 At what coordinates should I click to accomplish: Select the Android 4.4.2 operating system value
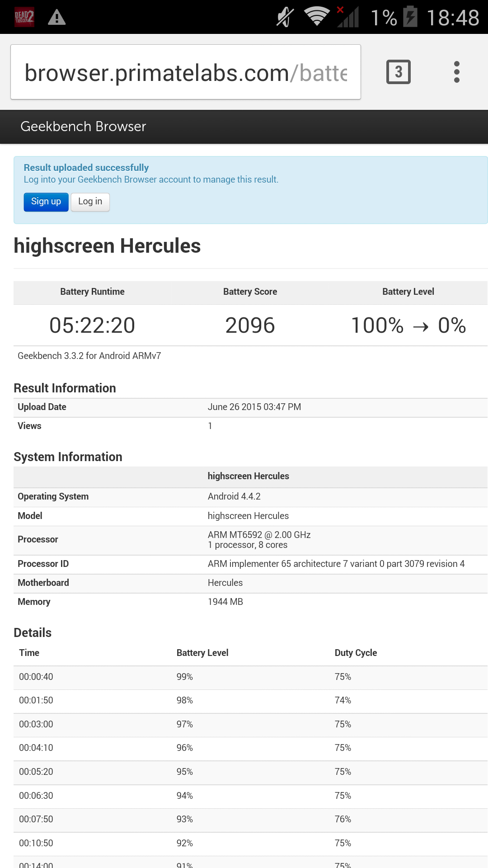pos(234,496)
